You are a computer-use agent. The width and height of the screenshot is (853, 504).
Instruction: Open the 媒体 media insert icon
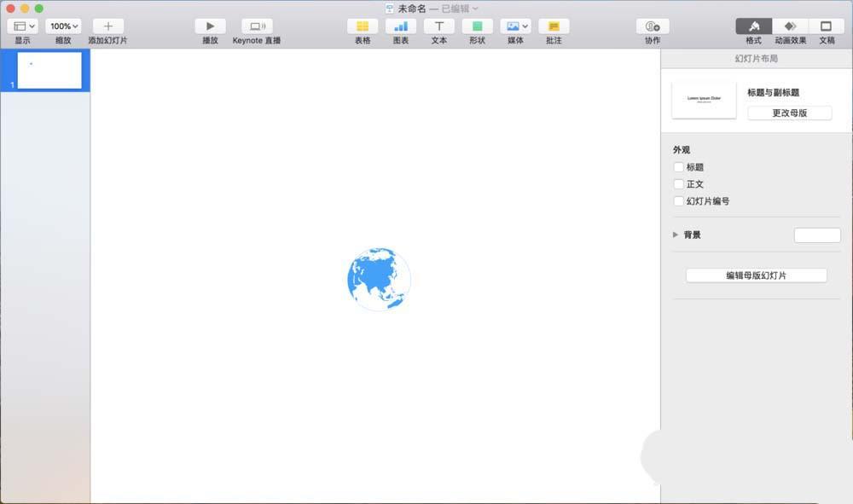click(x=514, y=26)
